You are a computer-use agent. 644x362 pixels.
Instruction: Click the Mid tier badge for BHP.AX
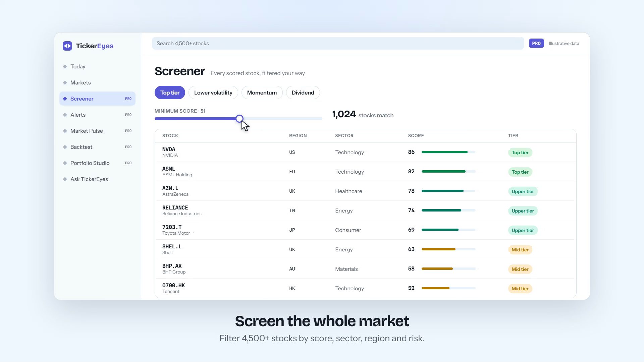(520, 269)
